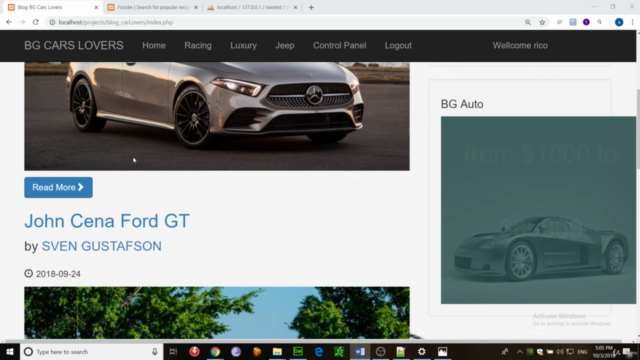Open Microsoft Word from the taskbar
This screenshot has width=640, height=360.
(x=360, y=351)
